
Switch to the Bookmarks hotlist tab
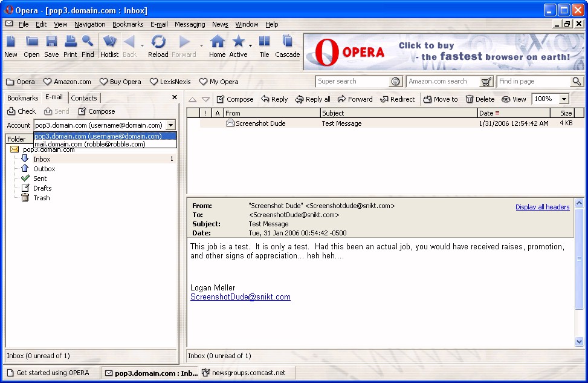click(x=23, y=98)
